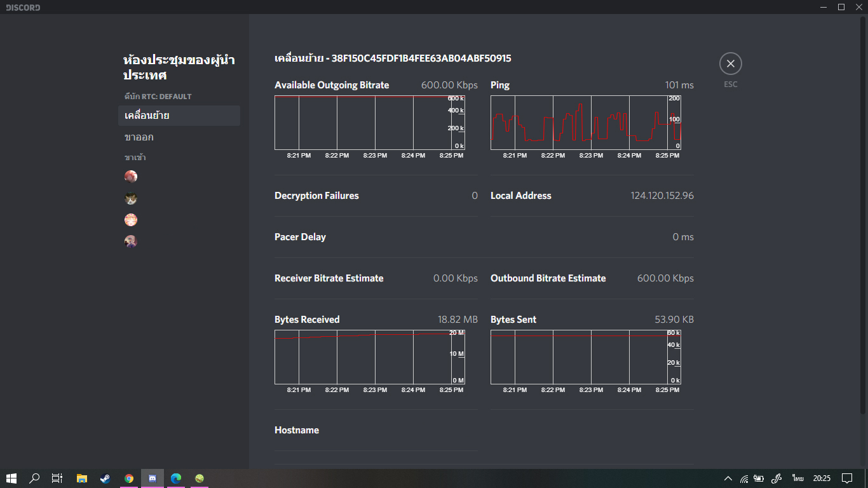Click the Decryption Failures value 0

coord(475,196)
